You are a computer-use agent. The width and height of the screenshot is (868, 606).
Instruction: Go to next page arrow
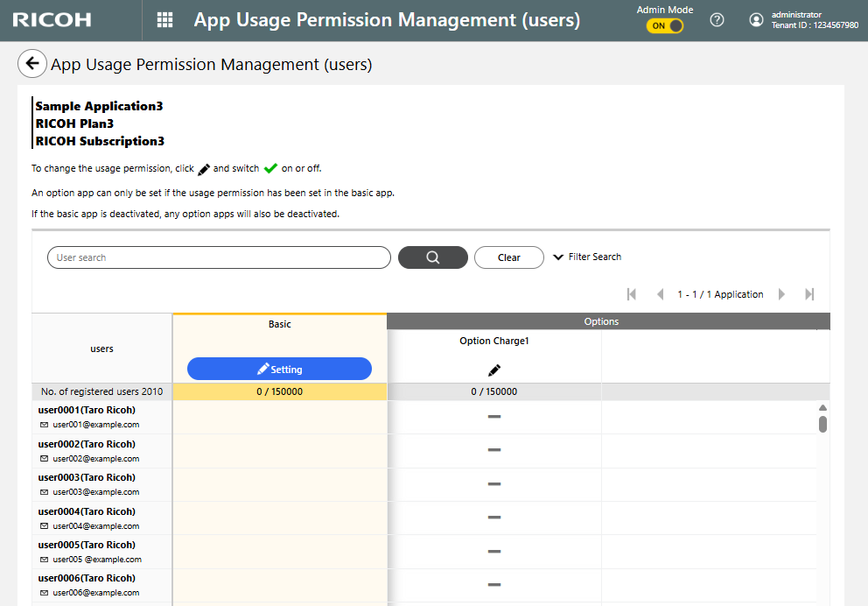(781, 294)
